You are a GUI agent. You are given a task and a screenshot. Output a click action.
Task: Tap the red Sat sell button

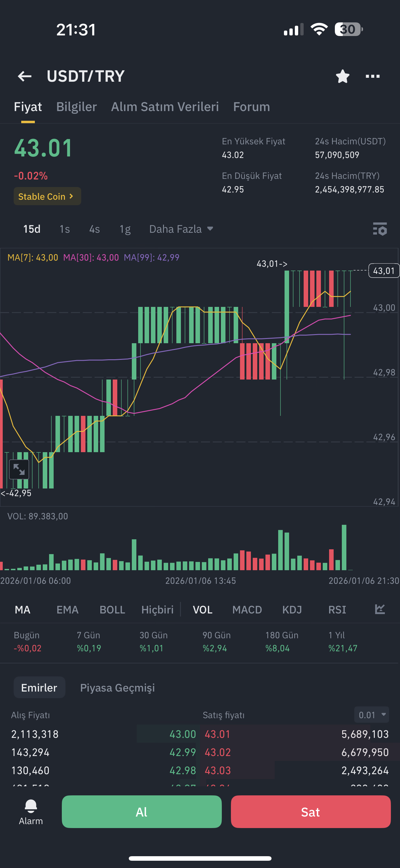[x=311, y=812]
